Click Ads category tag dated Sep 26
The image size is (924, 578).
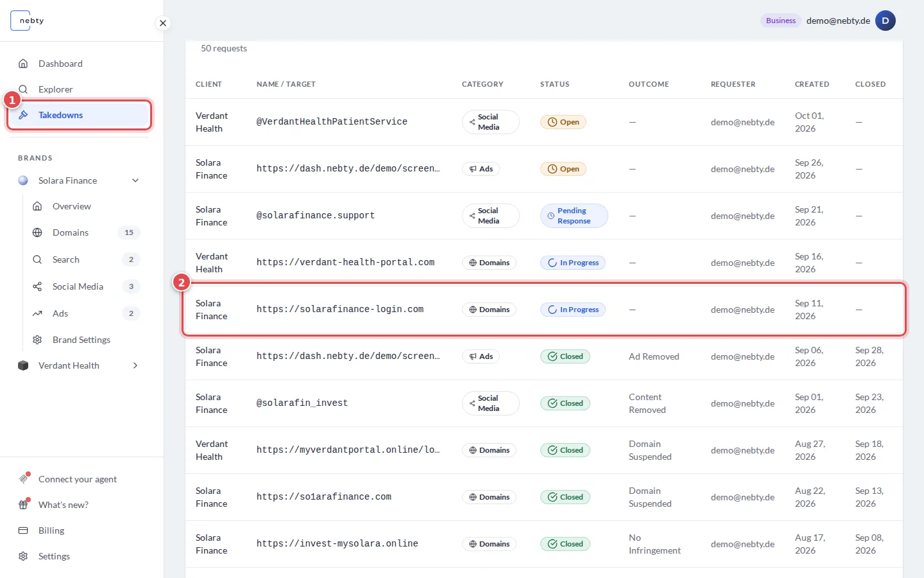[481, 169]
